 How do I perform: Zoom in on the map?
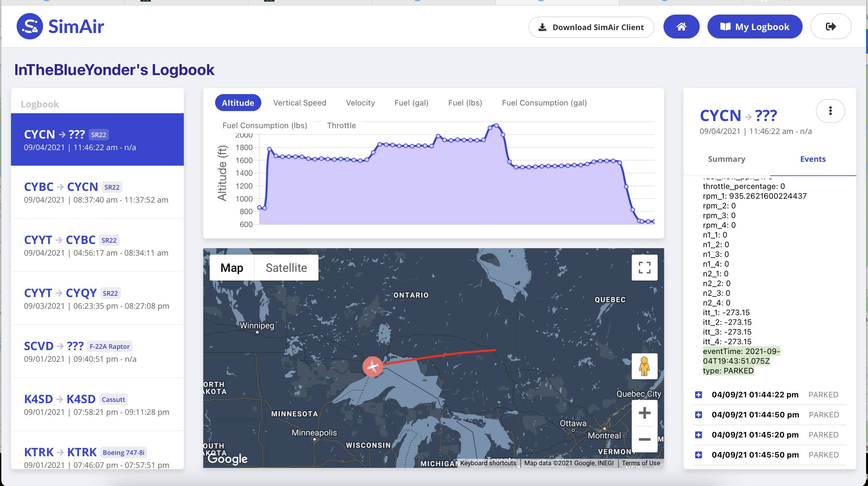[644, 413]
